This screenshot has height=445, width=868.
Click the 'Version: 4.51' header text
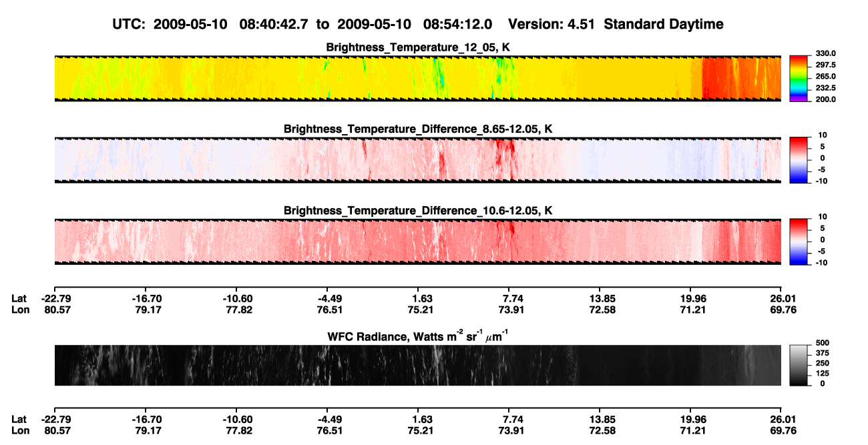(x=552, y=24)
